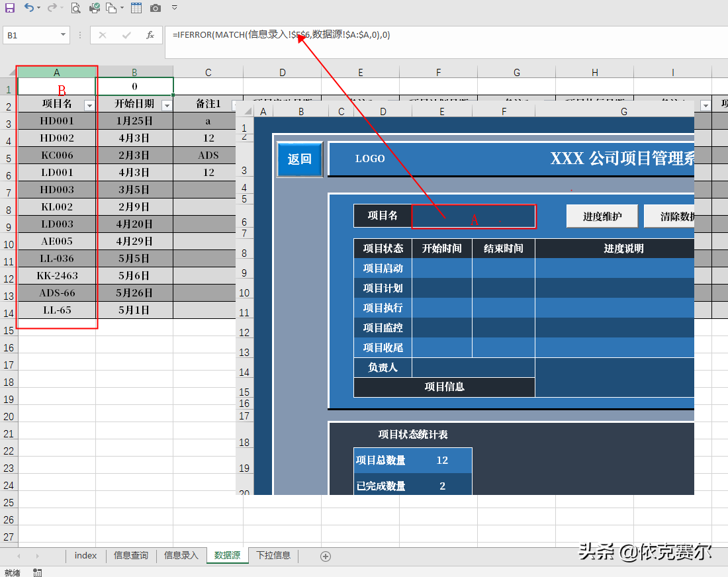This screenshot has width=728, height=577.
Task: Open the 开始日期 column filter dropdown
Action: [x=167, y=106]
